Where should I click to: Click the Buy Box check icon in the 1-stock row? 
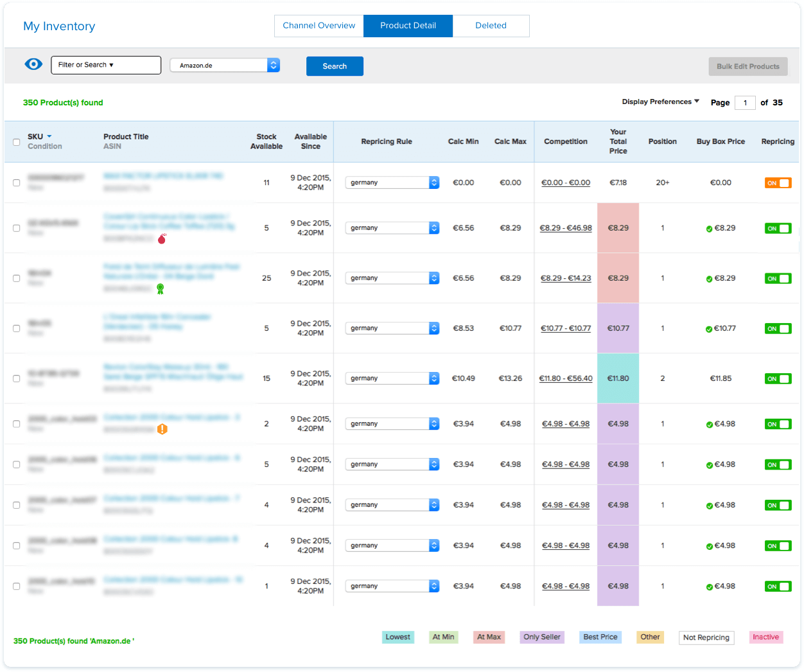(x=709, y=587)
